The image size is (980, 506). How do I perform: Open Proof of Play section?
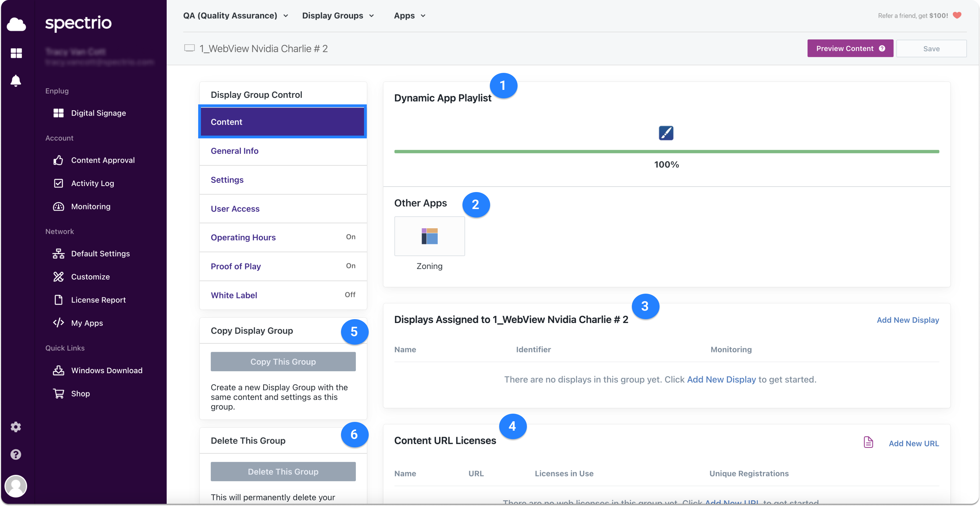(x=283, y=267)
